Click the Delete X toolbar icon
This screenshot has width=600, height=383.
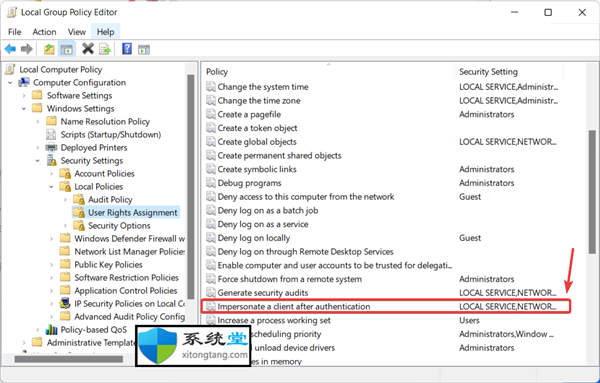click(88, 49)
